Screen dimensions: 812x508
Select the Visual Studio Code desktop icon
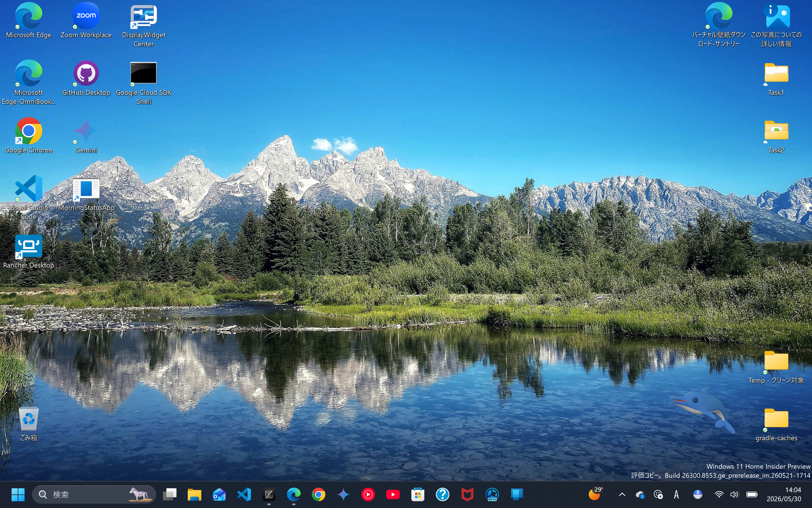[28, 198]
